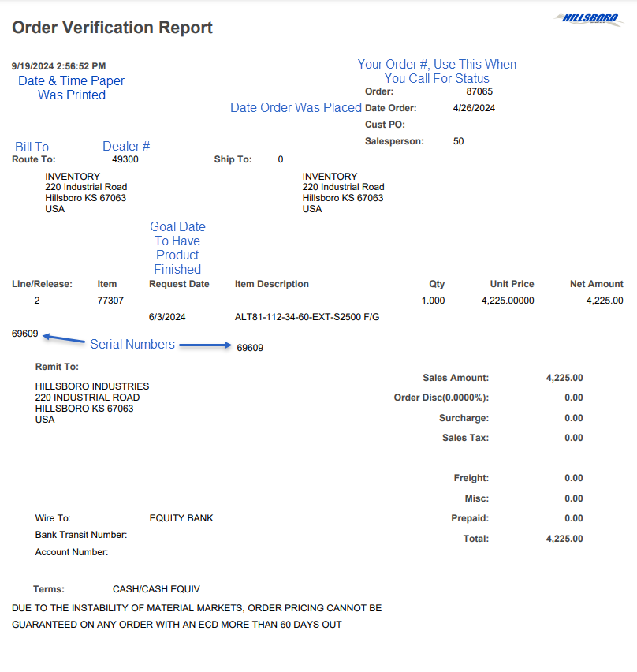Click the 'Item' column header
Image resolution: width=637 pixels, height=672 pixels.
(107, 284)
